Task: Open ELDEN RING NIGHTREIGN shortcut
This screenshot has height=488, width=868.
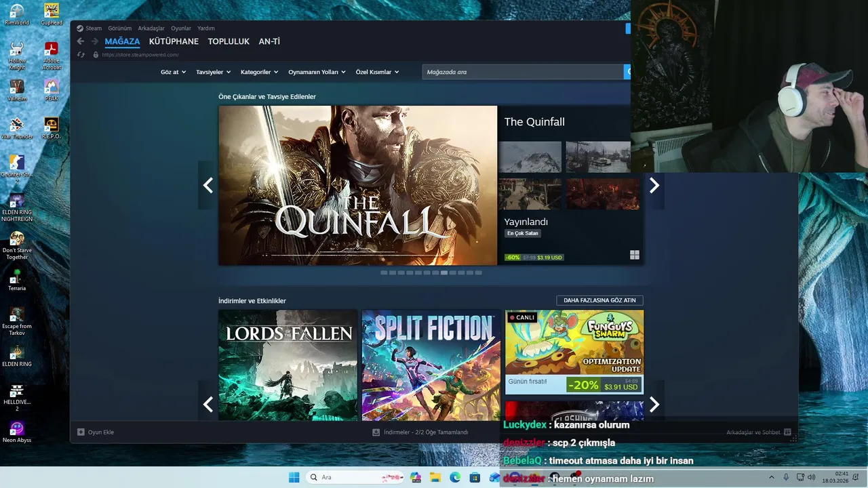Action: coord(17,207)
